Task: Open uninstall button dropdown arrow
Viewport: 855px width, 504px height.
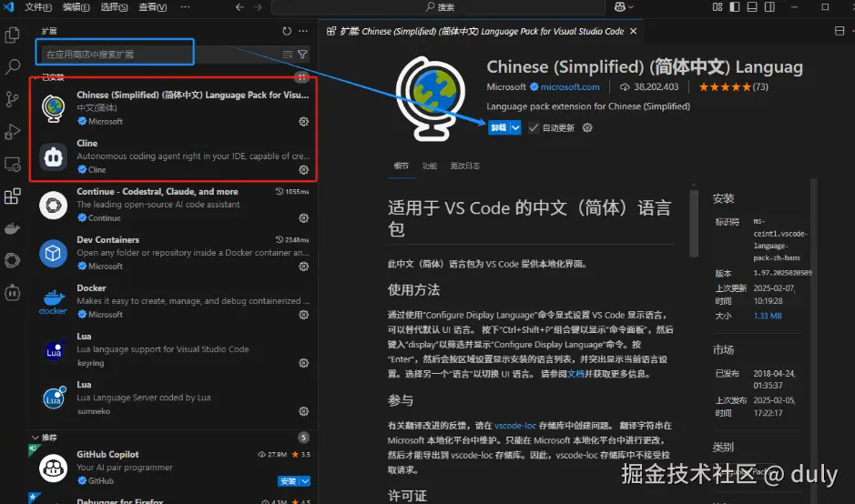Action: tap(515, 127)
